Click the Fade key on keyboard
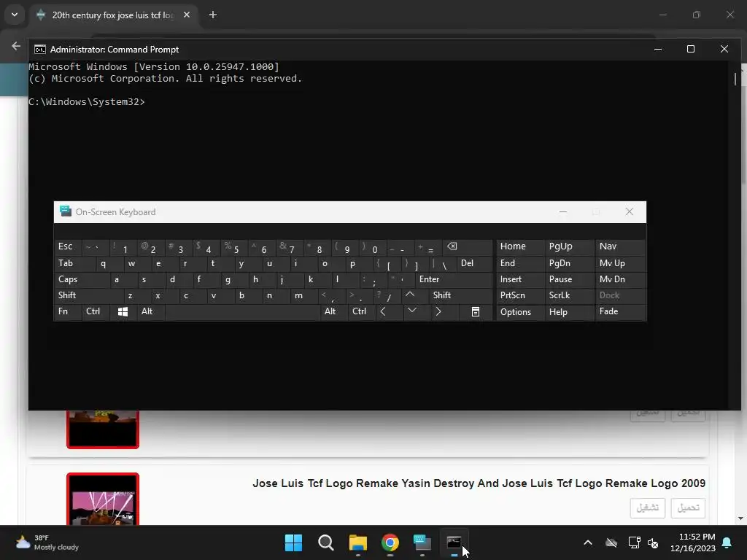The height and width of the screenshot is (560, 747). click(x=620, y=312)
